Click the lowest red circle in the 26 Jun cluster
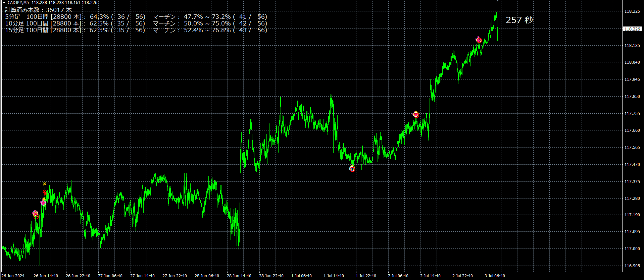Viewport: 644px width, 280px height. (x=36, y=217)
